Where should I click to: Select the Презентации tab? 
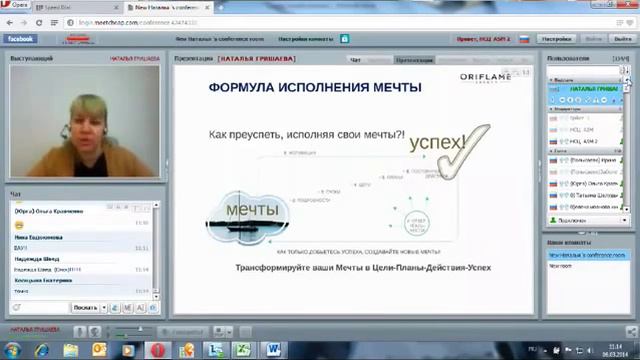tap(414, 60)
